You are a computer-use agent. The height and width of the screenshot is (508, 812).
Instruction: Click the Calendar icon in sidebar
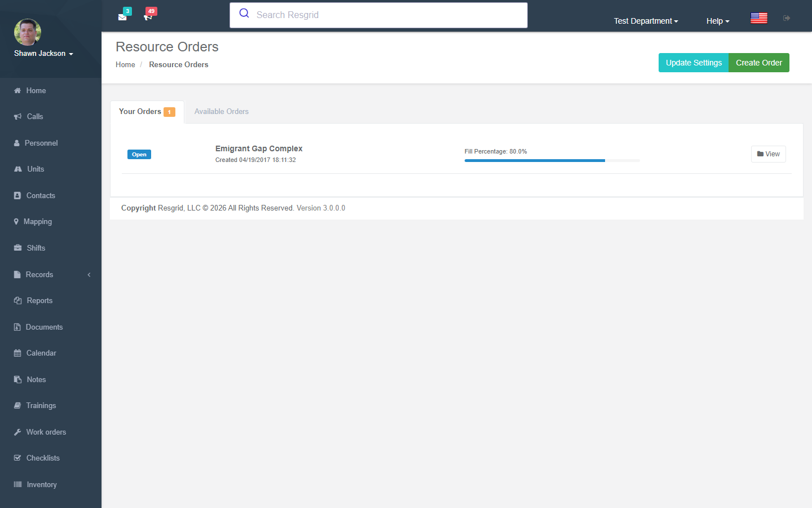17,353
